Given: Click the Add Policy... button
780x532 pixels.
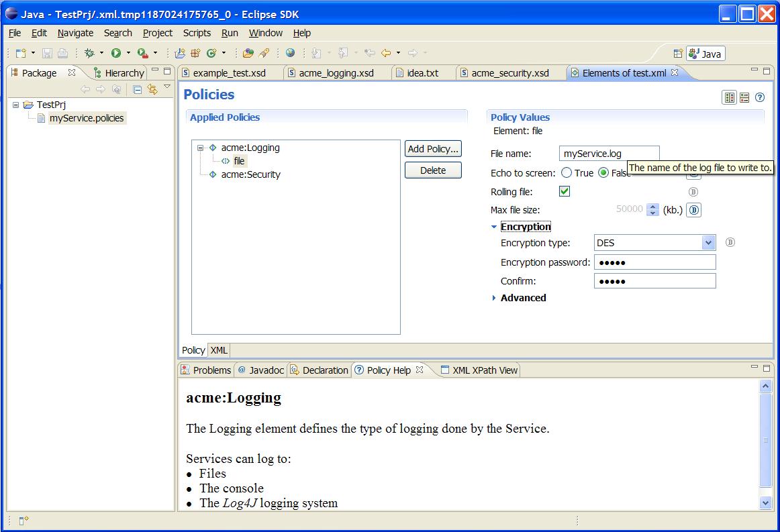Looking at the screenshot, I should click(433, 149).
